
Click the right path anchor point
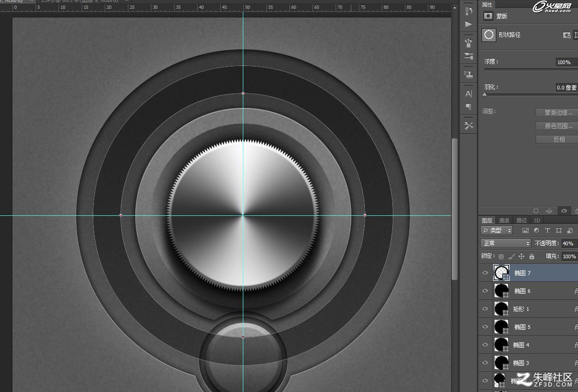[365, 215]
